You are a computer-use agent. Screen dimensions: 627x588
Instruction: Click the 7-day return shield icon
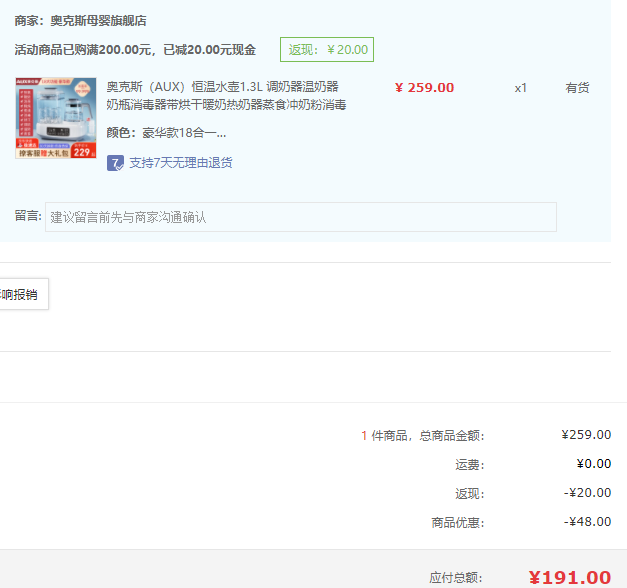(x=115, y=163)
